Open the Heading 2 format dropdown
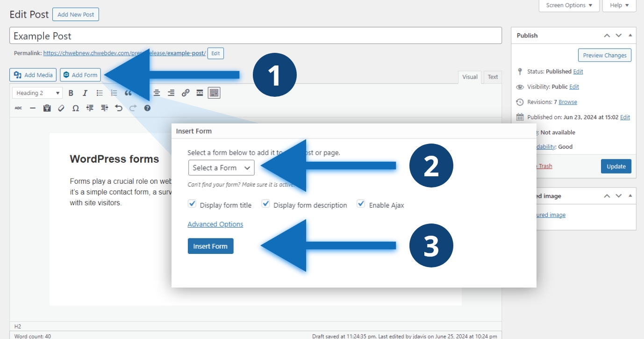The image size is (644, 339). point(37,93)
